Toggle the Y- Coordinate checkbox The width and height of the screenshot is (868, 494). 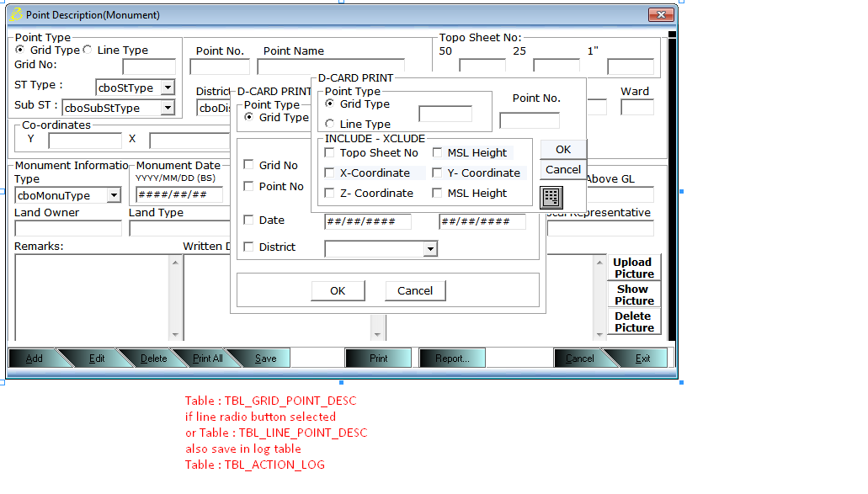(438, 173)
